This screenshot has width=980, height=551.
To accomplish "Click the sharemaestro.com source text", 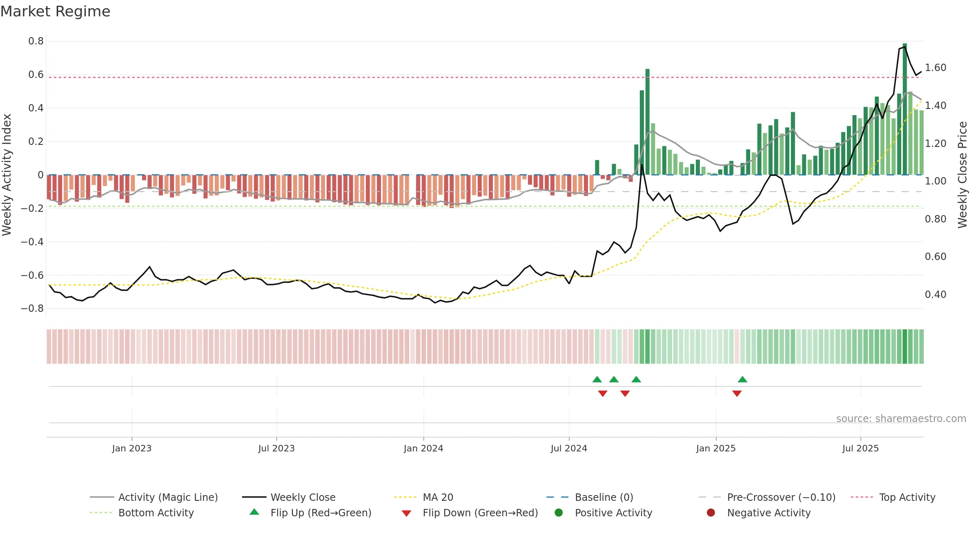I will [901, 418].
